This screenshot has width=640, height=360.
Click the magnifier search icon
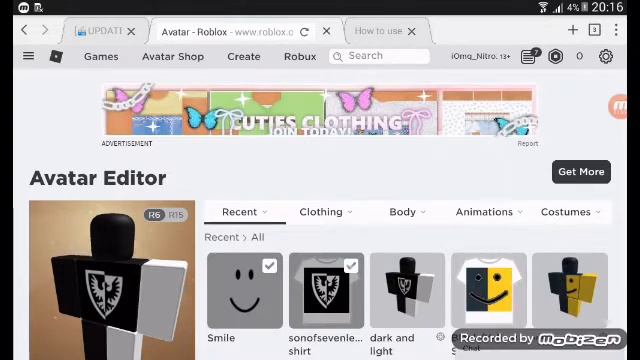click(338, 57)
